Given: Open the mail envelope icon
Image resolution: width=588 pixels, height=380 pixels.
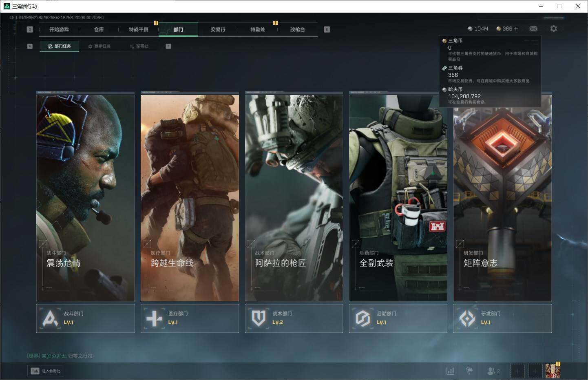Looking at the screenshot, I should 533,29.
